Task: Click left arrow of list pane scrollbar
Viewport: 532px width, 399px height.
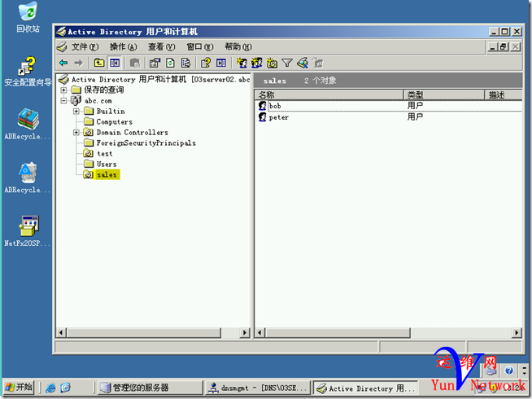Action: pos(259,332)
